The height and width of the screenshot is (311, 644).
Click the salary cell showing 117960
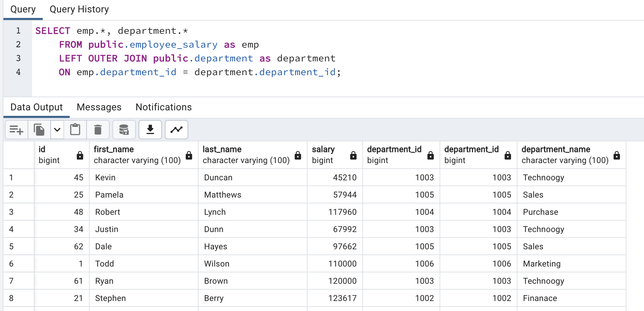342,212
